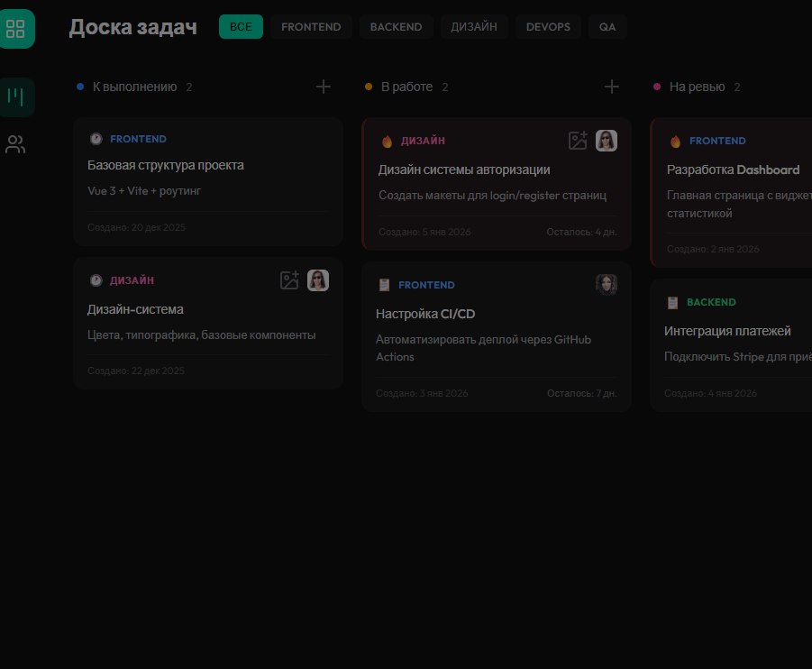
Task: Filter tasks by FRONTEND
Action: [311, 27]
